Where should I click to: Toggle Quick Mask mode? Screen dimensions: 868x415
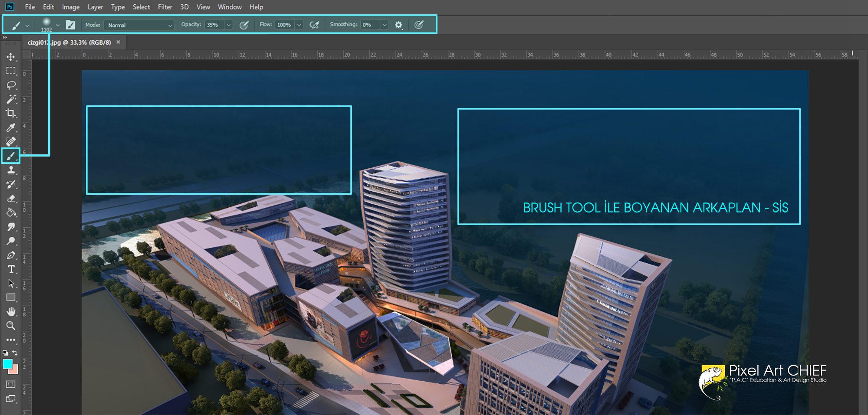(x=11, y=384)
